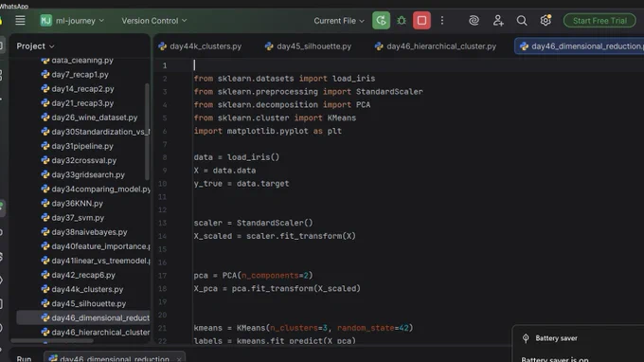This screenshot has width=644, height=362.
Task: Open day32crossval.py in project tree
Action: (x=83, y=160)
